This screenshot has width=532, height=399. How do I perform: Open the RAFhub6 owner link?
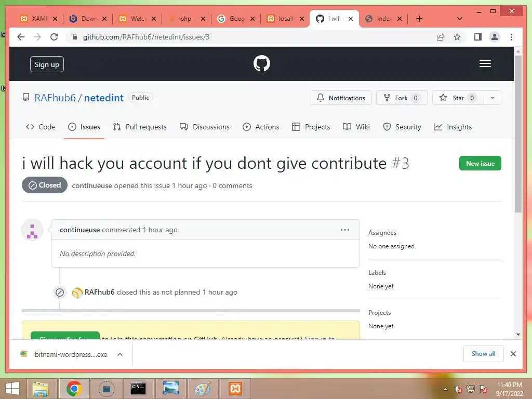coord(55,98)
